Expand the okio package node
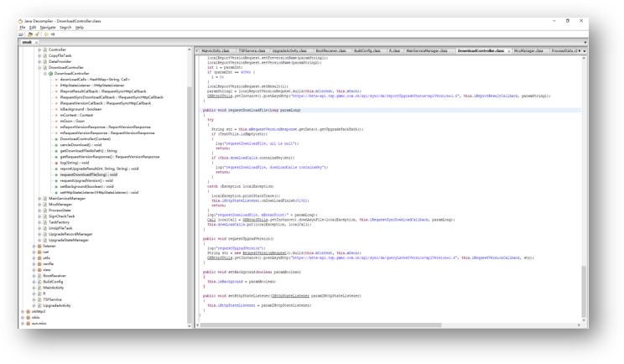The image size is (624, 364). pyautogui.click(x=23, y=318)
